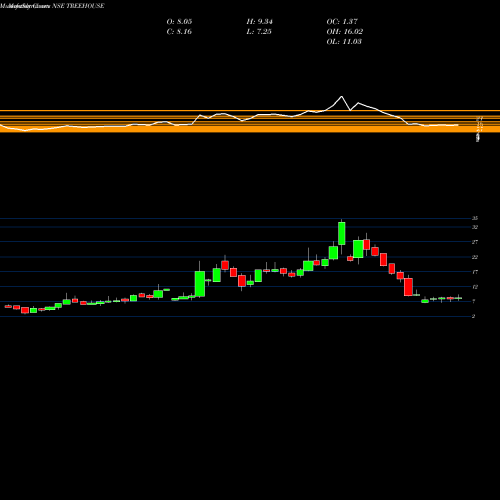Click the price axis label 22
This screenshot has width=500, height=500.
pyautogui.click(x=475, y=257)
